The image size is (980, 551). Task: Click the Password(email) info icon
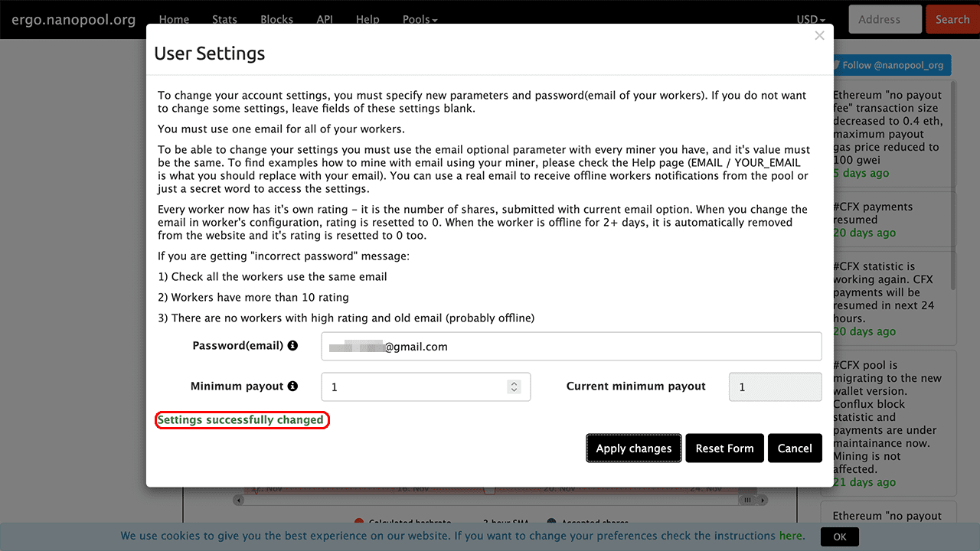(x=292, y=346)
